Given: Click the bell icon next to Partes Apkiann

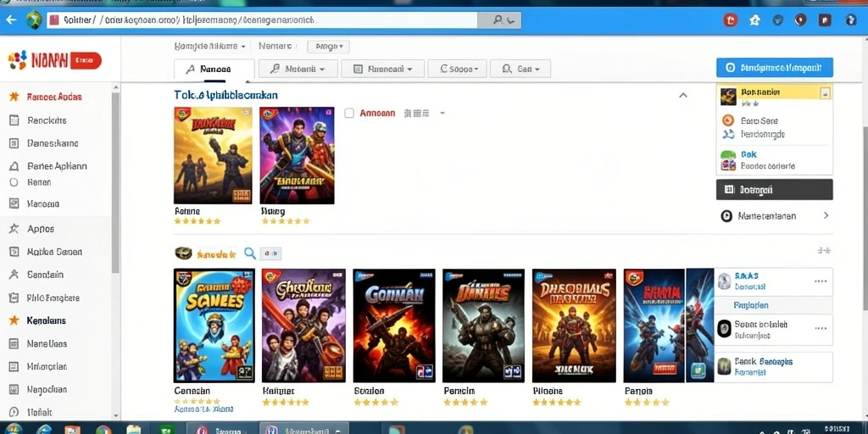Looking at the screenshot, I should [14, 166].
